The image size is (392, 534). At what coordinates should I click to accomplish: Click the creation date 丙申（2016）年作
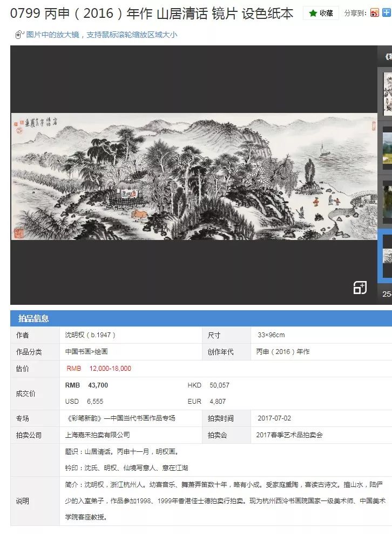[283, 352]
